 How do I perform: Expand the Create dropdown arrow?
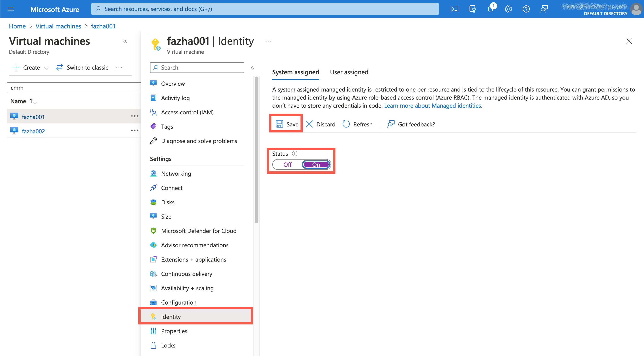pos(46,68)
